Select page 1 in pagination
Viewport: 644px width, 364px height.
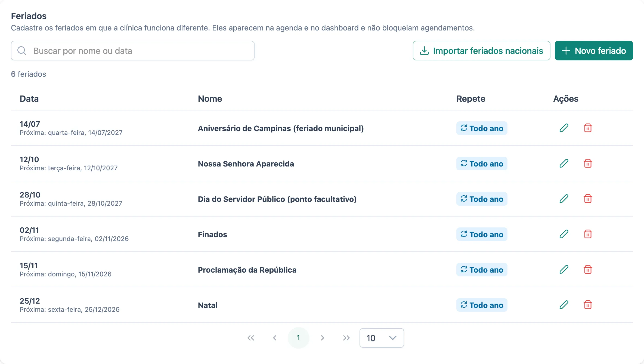click(299, 338)
